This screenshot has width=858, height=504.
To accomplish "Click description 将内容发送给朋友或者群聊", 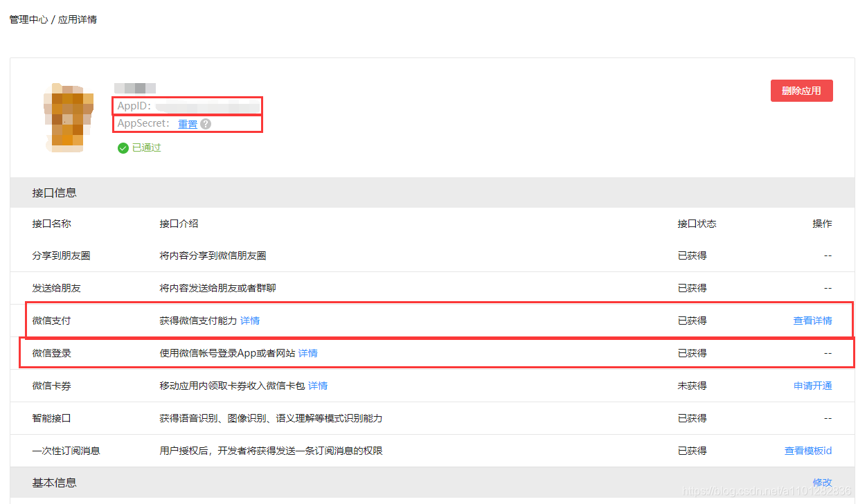I will [217, 288].
